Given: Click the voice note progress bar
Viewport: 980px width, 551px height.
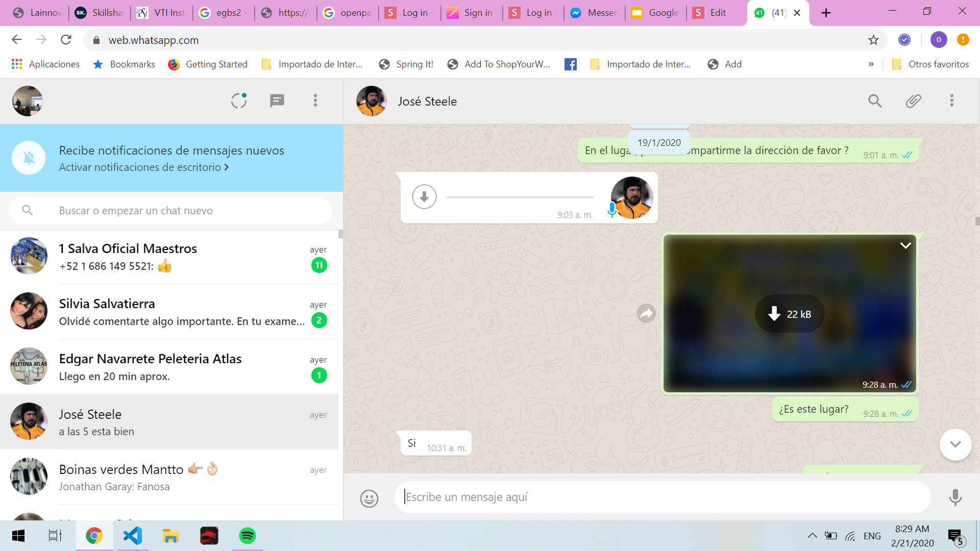Looking at the screenshot, I should (520, 197).
